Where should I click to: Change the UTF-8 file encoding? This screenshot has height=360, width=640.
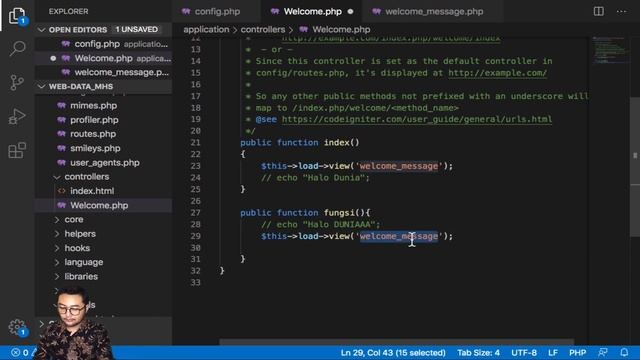point(524,352)
